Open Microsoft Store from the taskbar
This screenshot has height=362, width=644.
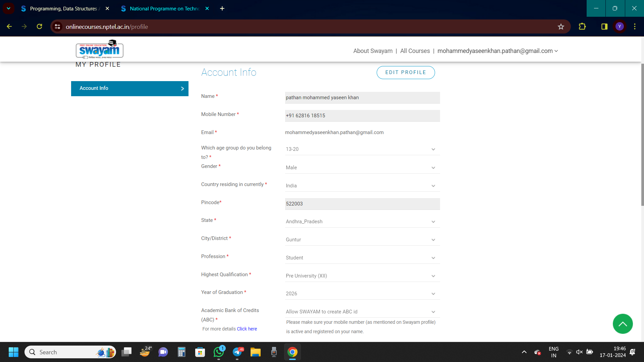[x=200, y=352]
